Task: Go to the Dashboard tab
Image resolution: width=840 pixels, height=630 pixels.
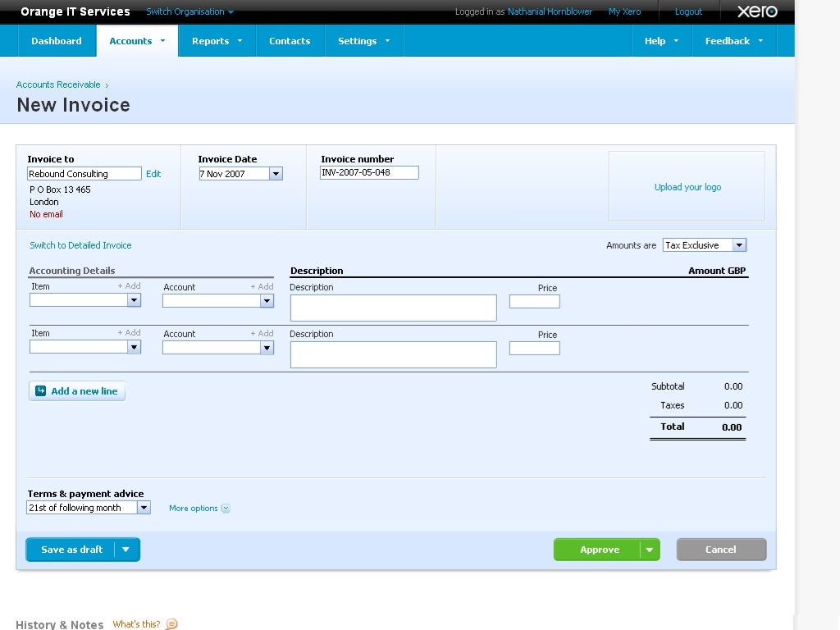Action: 57,41
